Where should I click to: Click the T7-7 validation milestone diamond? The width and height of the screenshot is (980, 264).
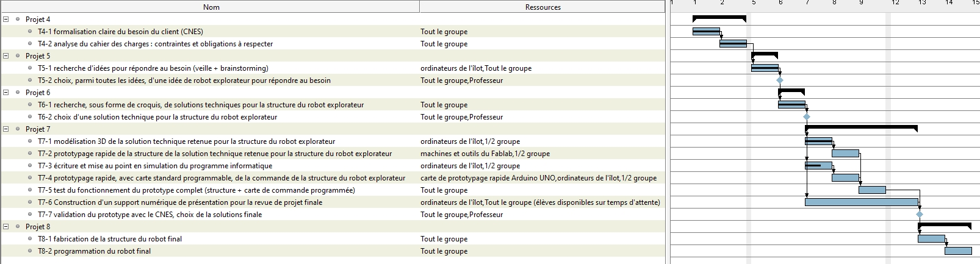(919, 214)
